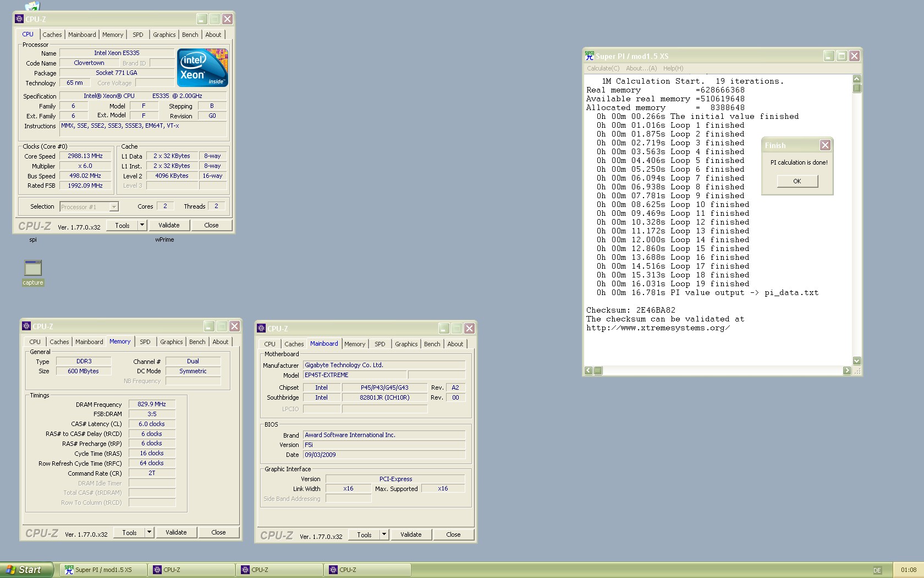924x578 pixels.
Task: Open SPD tab in top CPU-Z window
Action: [138, 35]
